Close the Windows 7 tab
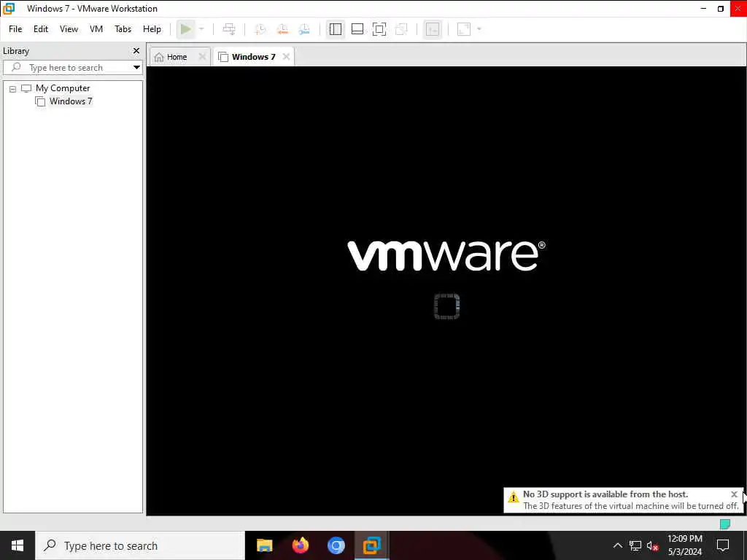 click(286, 57)
